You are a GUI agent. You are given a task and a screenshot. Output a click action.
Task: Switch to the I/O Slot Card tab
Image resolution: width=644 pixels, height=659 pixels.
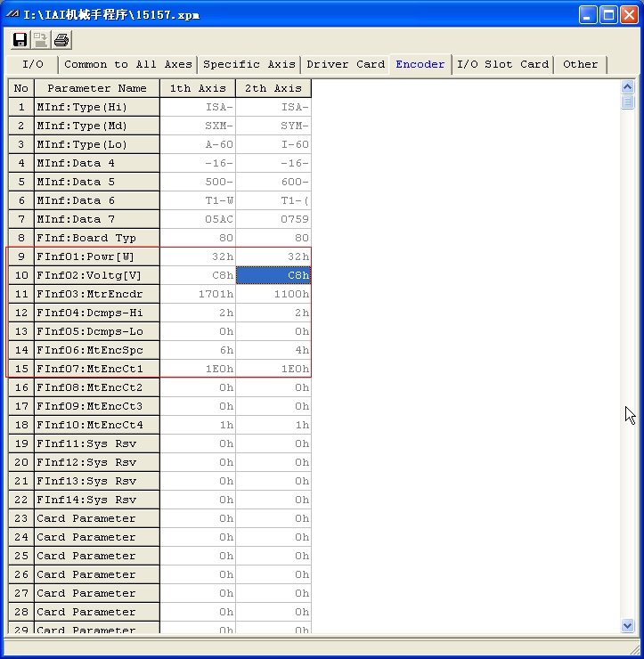502,64
